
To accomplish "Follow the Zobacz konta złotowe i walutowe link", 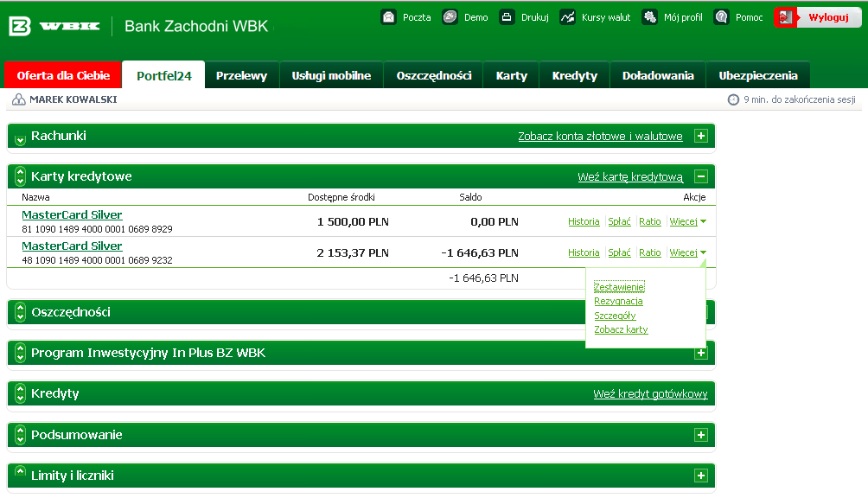I will 600,136.
